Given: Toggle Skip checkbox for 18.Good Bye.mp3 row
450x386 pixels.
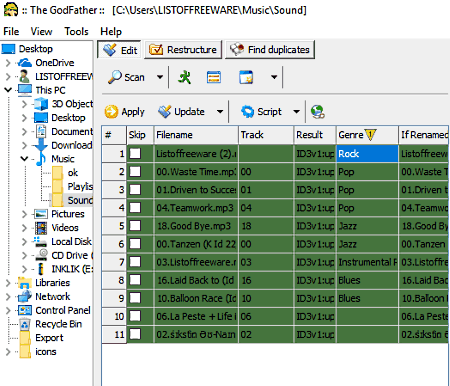Looking at the screenshot, I should [135, 226].
